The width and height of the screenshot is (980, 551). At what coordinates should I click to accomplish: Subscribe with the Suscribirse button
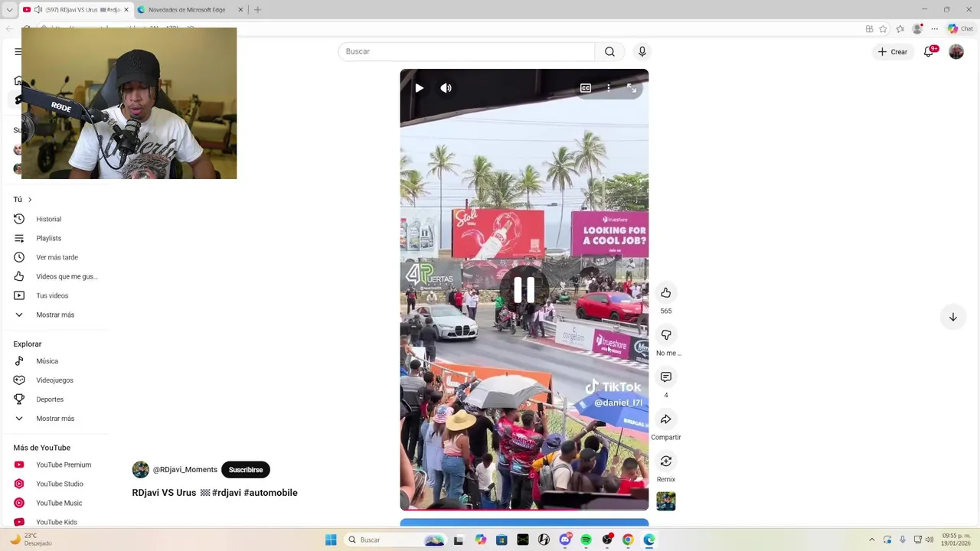(x=246, y=470)
